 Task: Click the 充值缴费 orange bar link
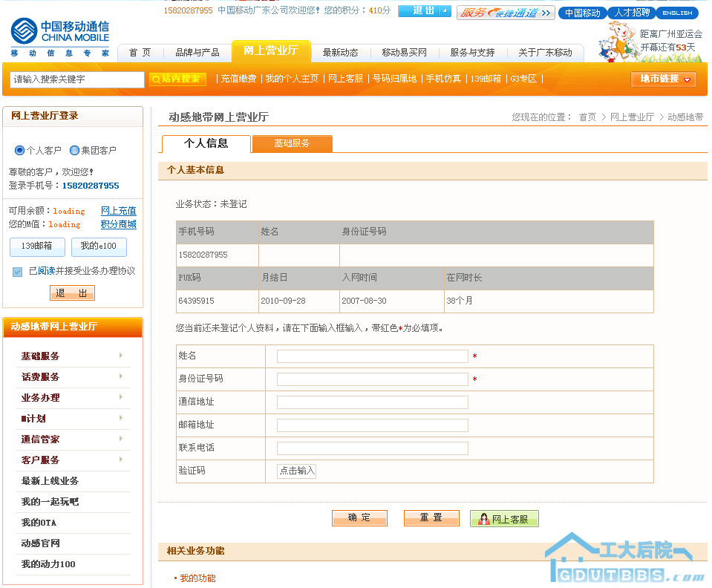point(238,79)
